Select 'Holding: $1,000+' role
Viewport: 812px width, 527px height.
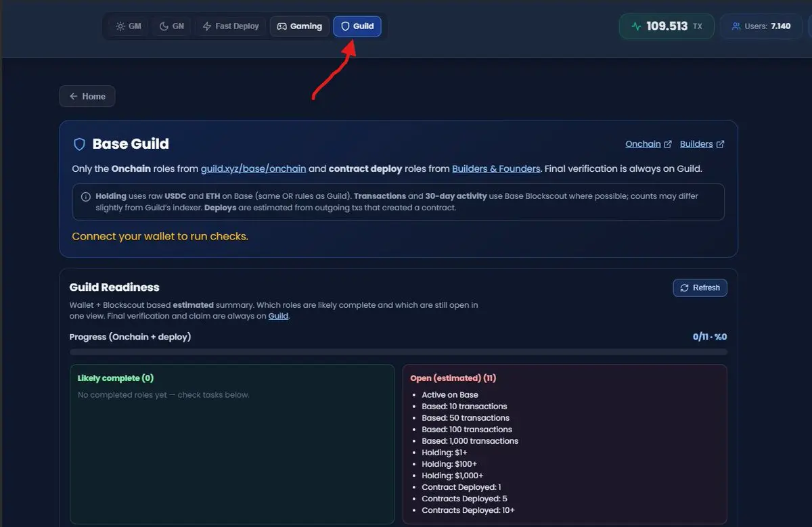tap(453, 476)
